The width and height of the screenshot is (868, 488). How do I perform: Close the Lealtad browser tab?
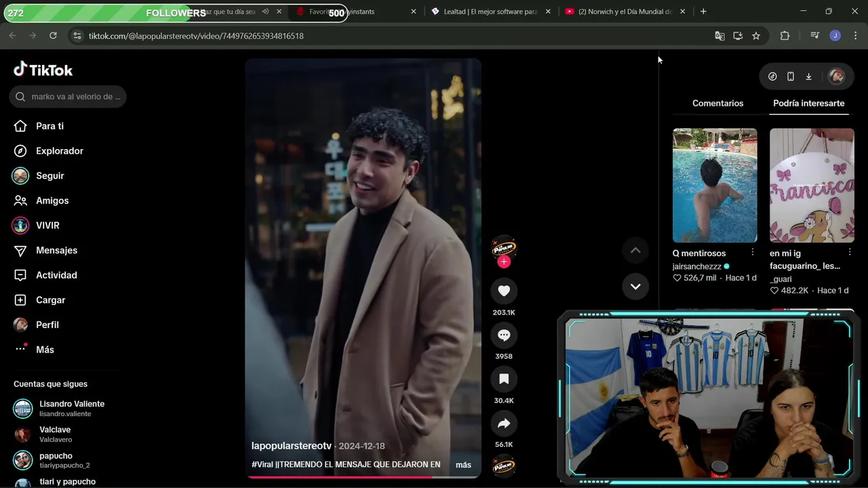click(x=548, y=12)
